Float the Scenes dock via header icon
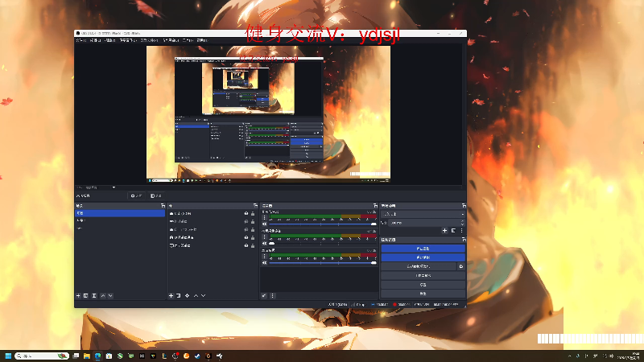The image size is (644, 362). [x=163, y=206]
